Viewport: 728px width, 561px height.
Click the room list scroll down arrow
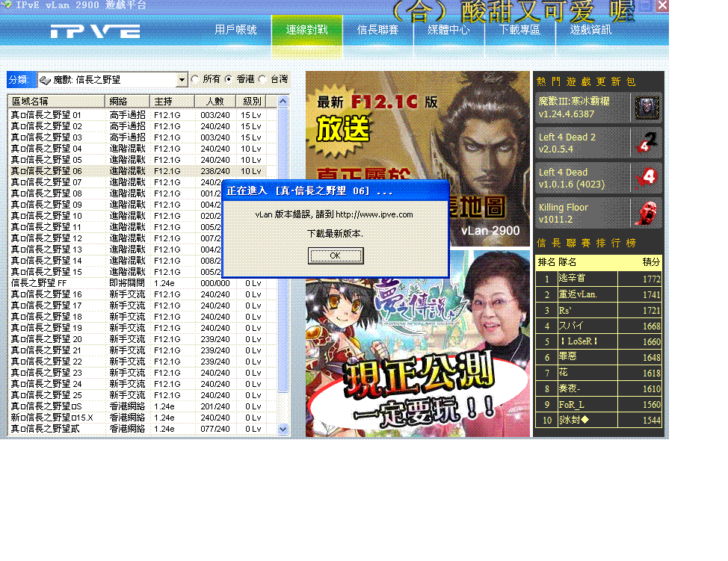(x=283, y=430)
